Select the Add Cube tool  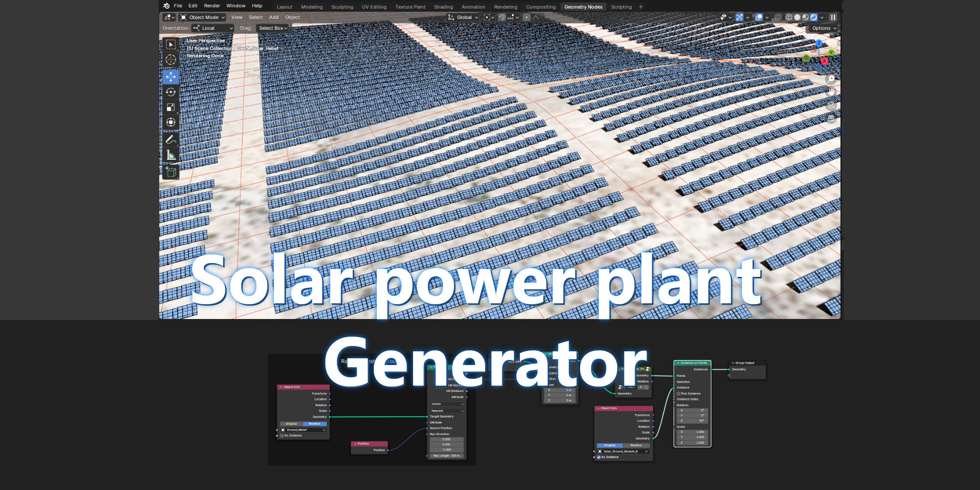tap(171, 172)
